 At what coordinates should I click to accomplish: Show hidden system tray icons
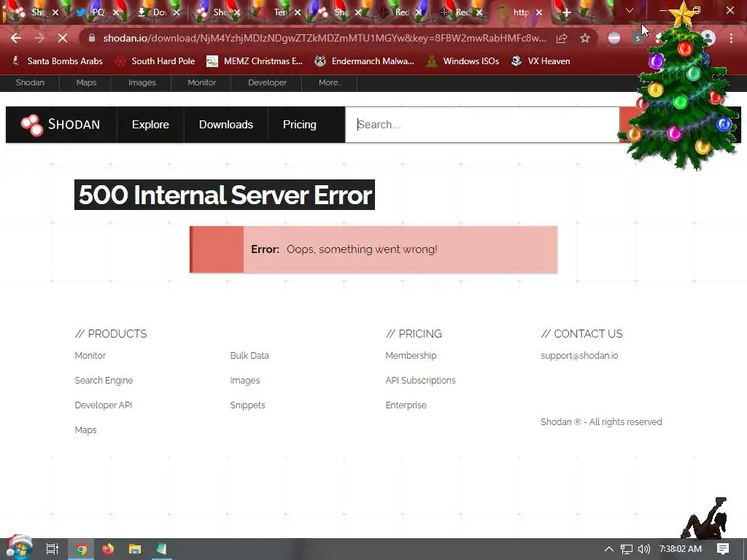point(609,549)
